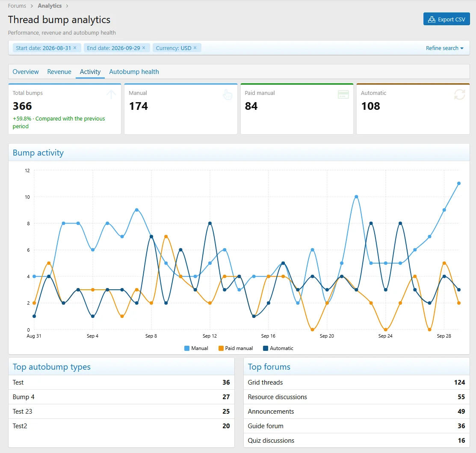Image resolution: width=476 pixels, height=453 pixels.
Task: Select the Test autobump type row
Action: (x=121, y=382)
